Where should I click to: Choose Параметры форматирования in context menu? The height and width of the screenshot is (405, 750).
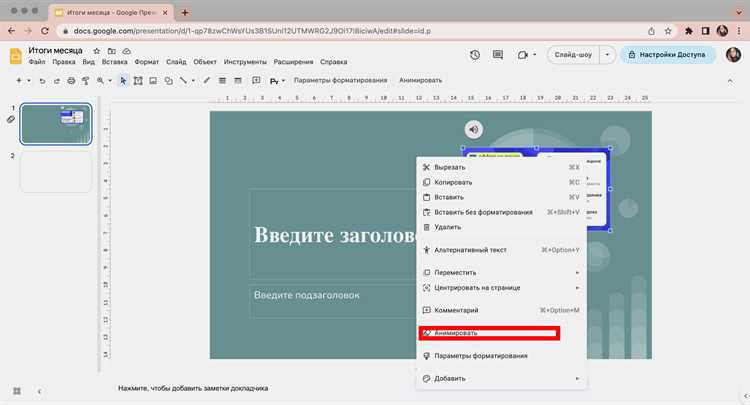(501, 356)
